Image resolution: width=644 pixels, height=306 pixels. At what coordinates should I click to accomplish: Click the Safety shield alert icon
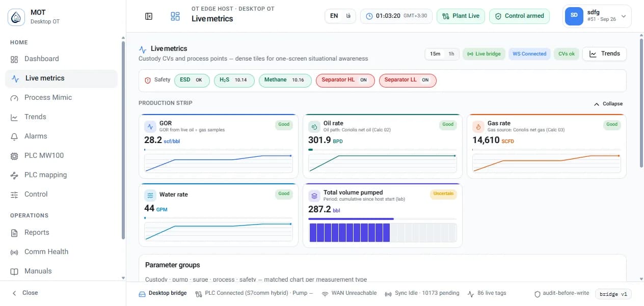pos(148,80)
